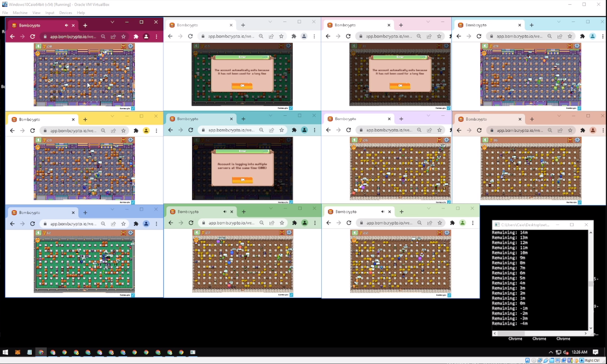
Task: Reload page in green Chrome window
Action: point(191,223)
